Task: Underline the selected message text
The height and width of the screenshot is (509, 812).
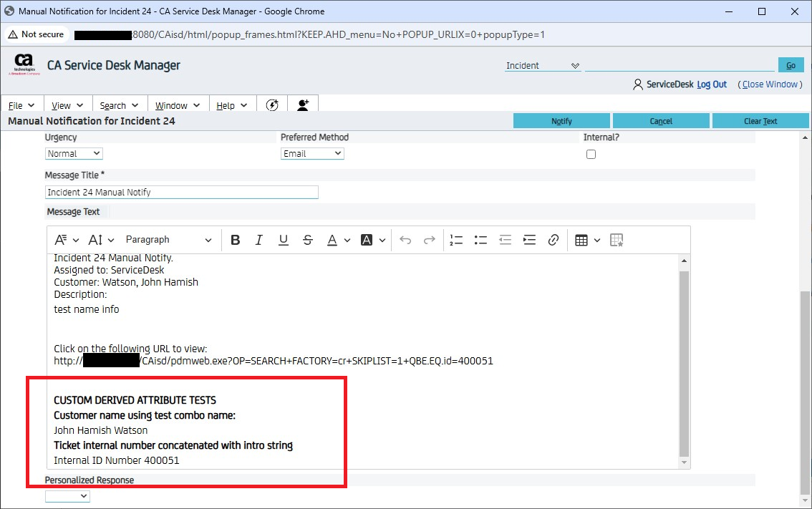Action: click(x=284, y=240)
